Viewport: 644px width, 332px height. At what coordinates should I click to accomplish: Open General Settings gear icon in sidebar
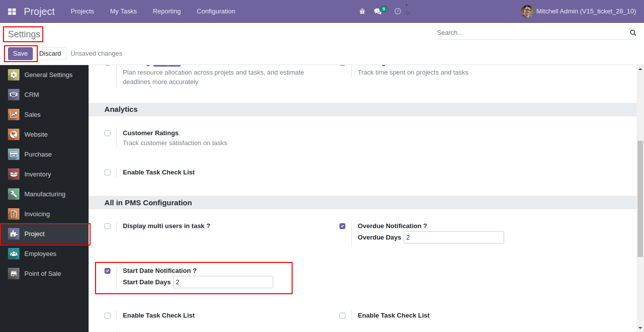(14, 75)
